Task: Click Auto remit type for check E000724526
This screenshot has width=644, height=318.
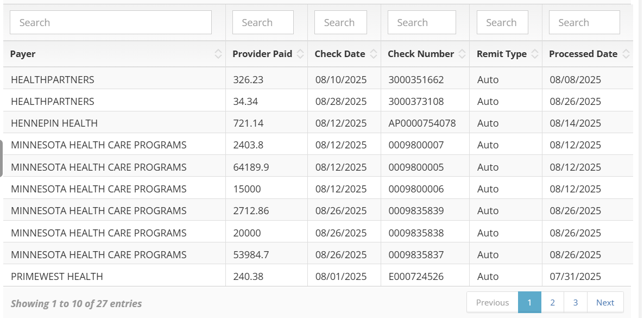Action: click(x=488, y=277)
